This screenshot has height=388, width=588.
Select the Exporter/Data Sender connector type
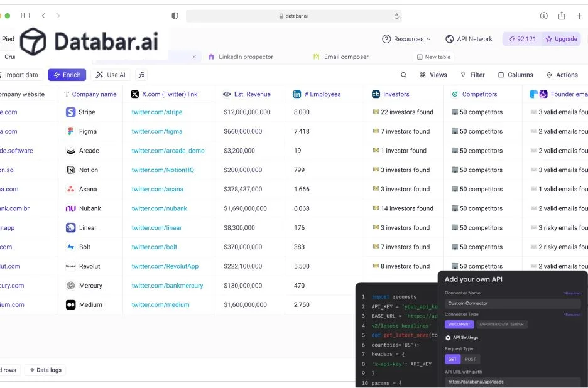501,324
